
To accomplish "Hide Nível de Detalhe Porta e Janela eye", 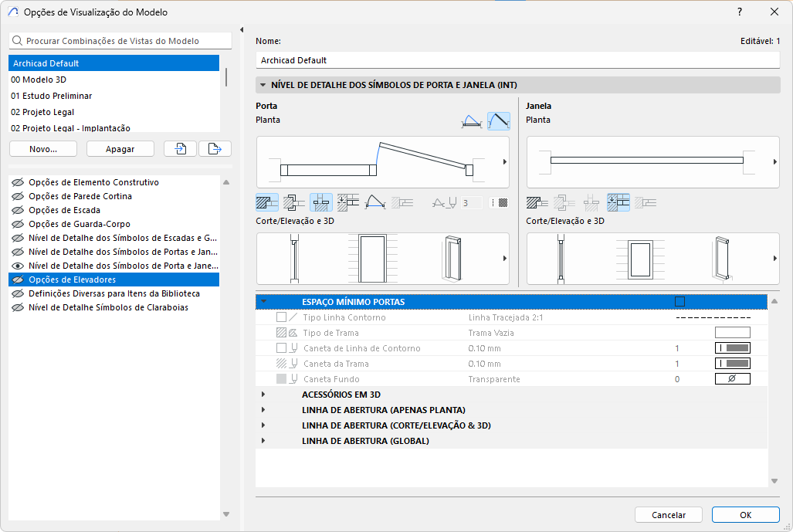I will [x=18, y=266].
